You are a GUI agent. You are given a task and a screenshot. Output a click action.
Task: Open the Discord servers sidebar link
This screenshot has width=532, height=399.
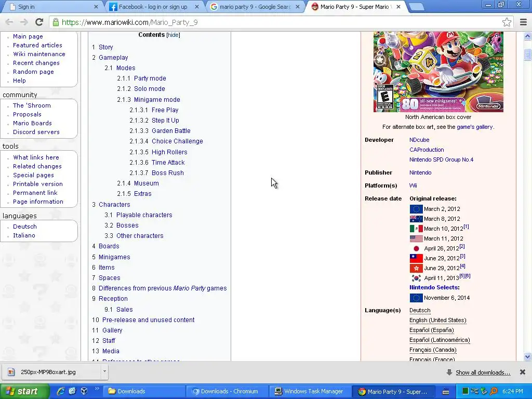[36, 132]
